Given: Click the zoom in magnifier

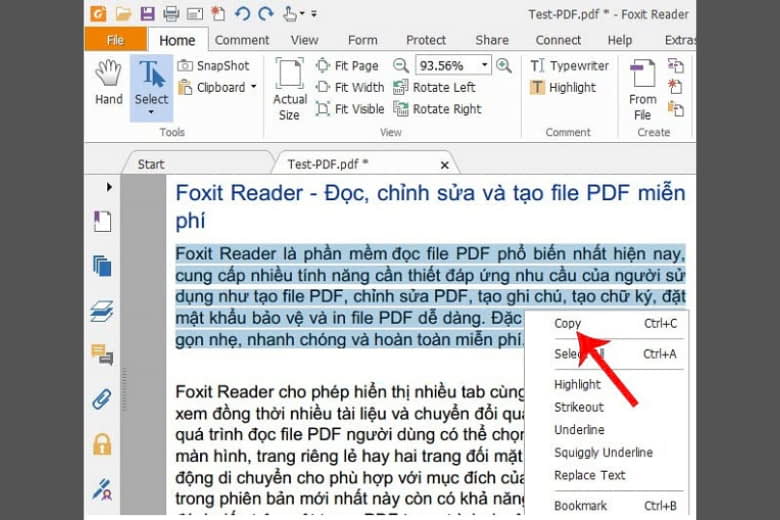Looking at the screenshot, I should click(x=503, y=65).
